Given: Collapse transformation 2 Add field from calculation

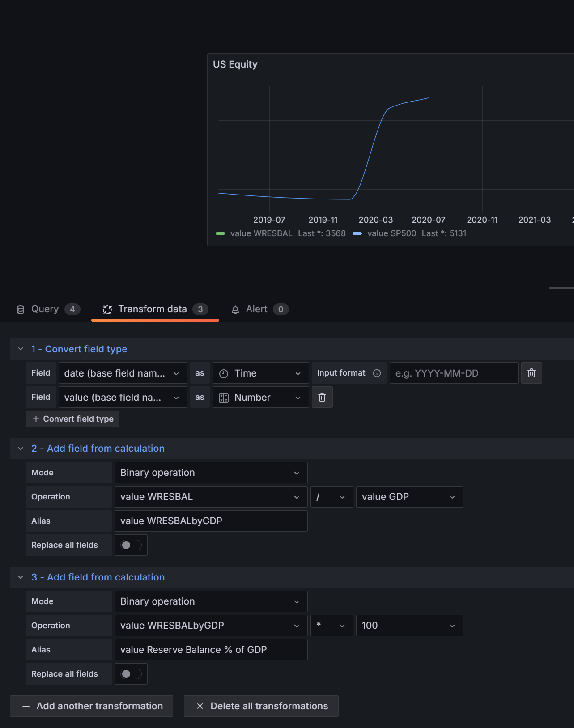Looking at the screenshot, I should (x=21, y=448).
